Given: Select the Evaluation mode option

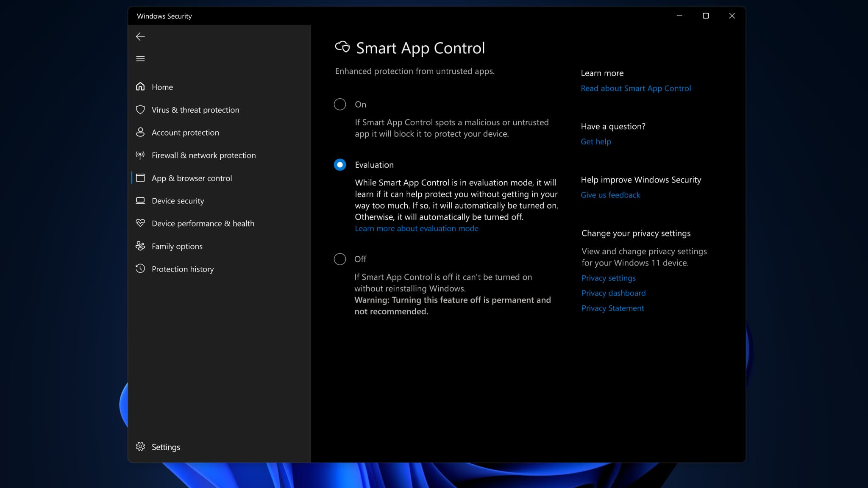Looking at the screenshot, I should click(339, 165).
